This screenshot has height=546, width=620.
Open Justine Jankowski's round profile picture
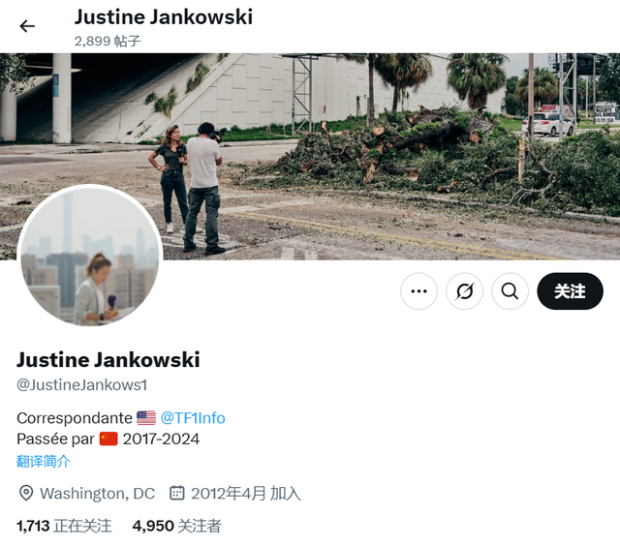click(90, 256)
